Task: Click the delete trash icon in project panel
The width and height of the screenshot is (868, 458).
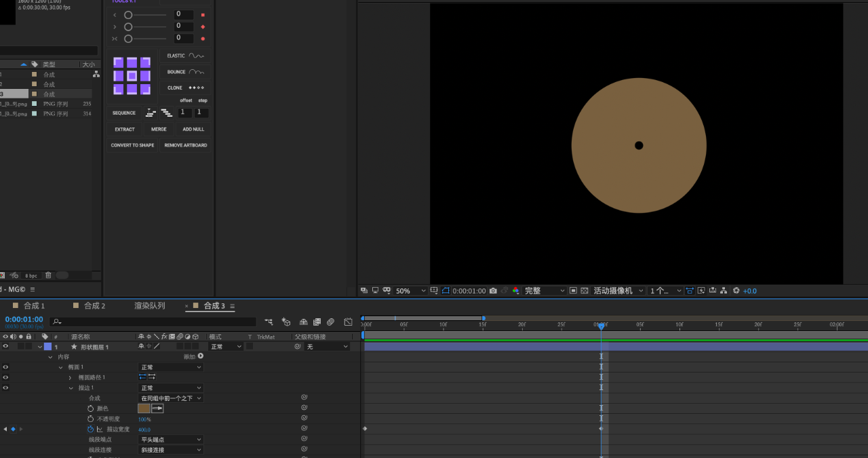Action: (48, 275)
